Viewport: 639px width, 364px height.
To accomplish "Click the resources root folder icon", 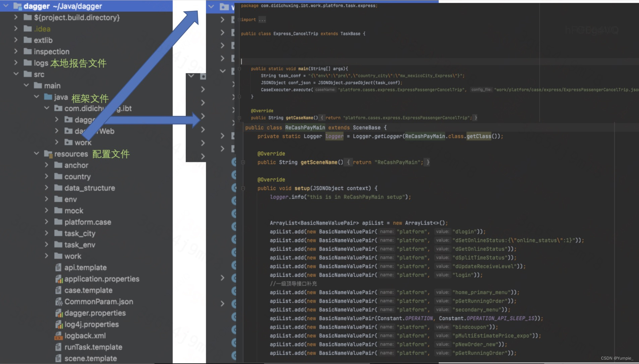I will (48, 154).
